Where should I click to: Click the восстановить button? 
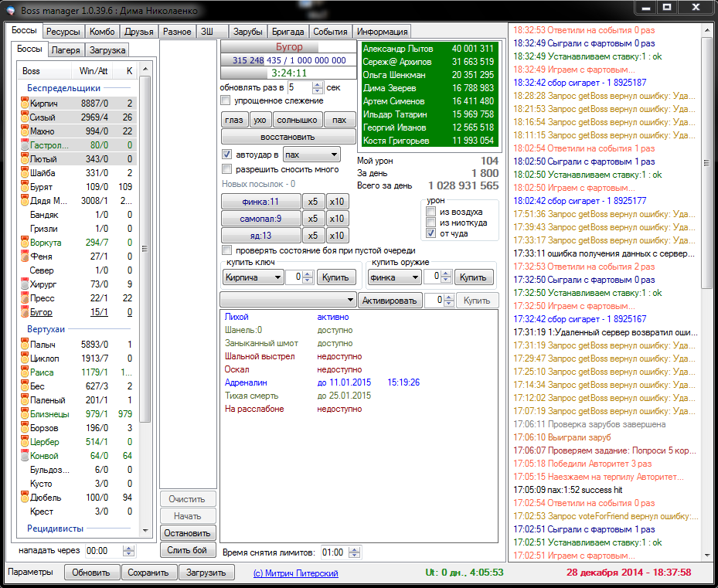[288, 137]
